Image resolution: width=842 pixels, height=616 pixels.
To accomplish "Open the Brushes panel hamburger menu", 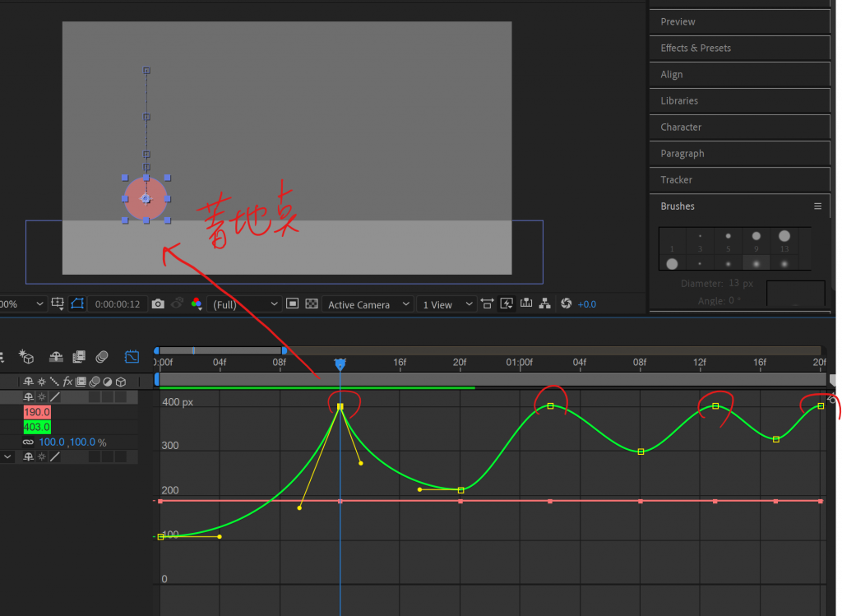I will tap(817, 206).
